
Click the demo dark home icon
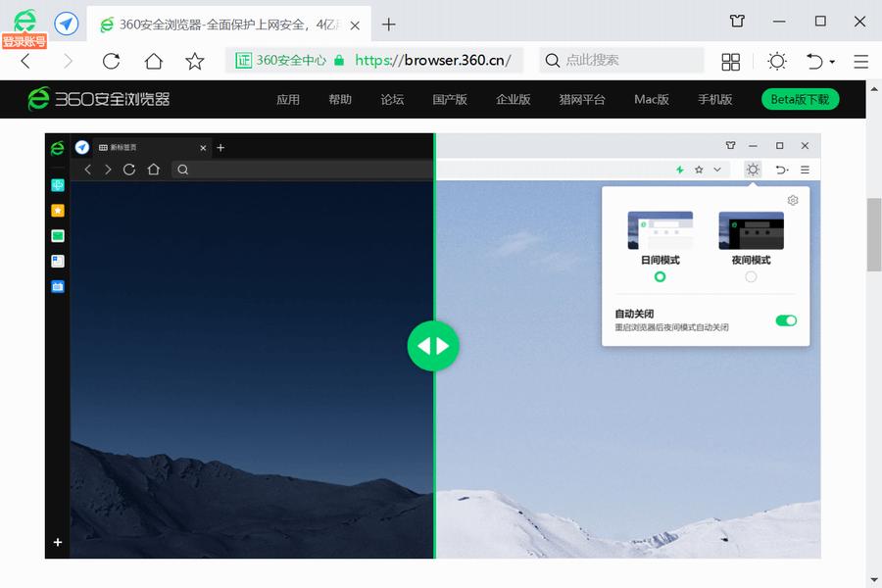[154, 170]
